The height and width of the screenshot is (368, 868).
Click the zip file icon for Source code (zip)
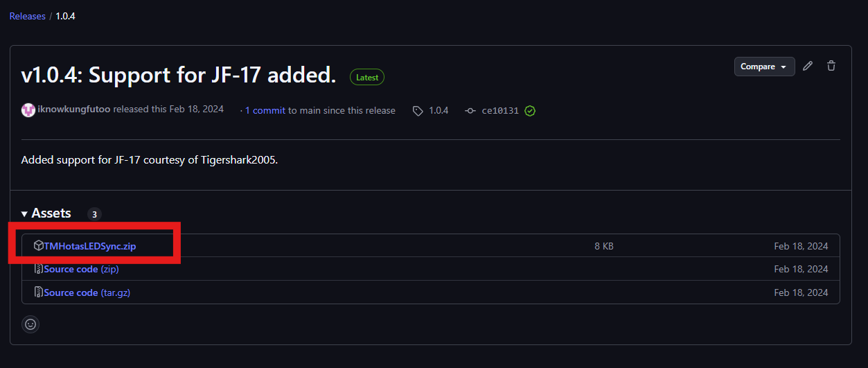pos(39,269)
